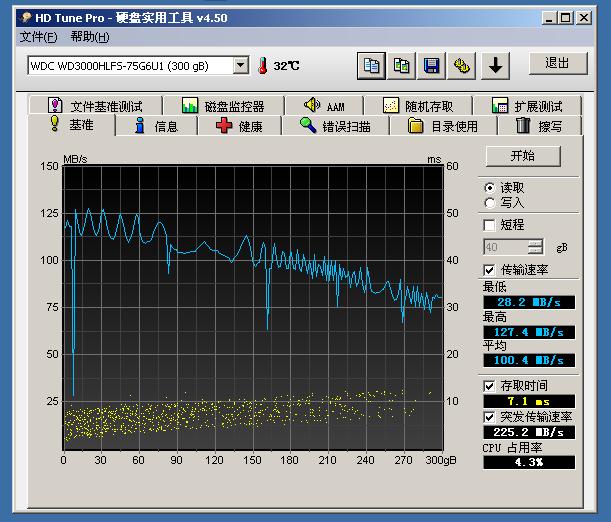Viewport: 611px width, 522px height.
Task: Open the 帮助(H) menu
Action: click(90, 37)
